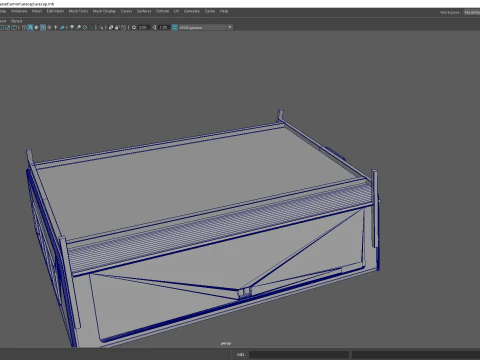
Task: Toggle the safe action overlay icon
Action: click(8, 27)
